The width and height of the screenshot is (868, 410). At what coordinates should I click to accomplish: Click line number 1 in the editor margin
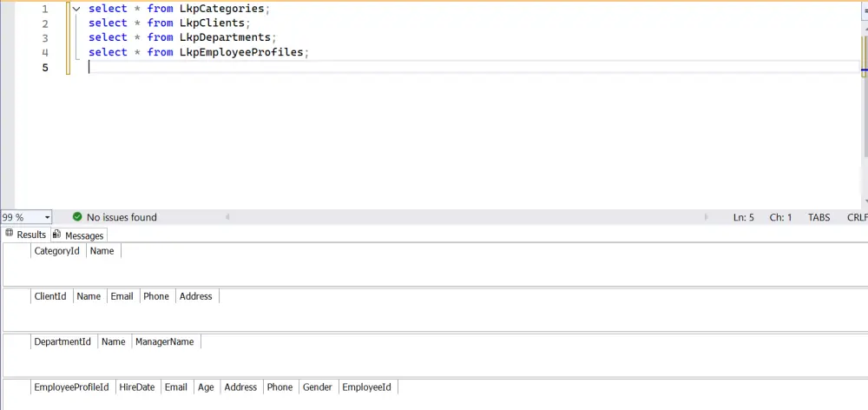[x=45, y=10]
